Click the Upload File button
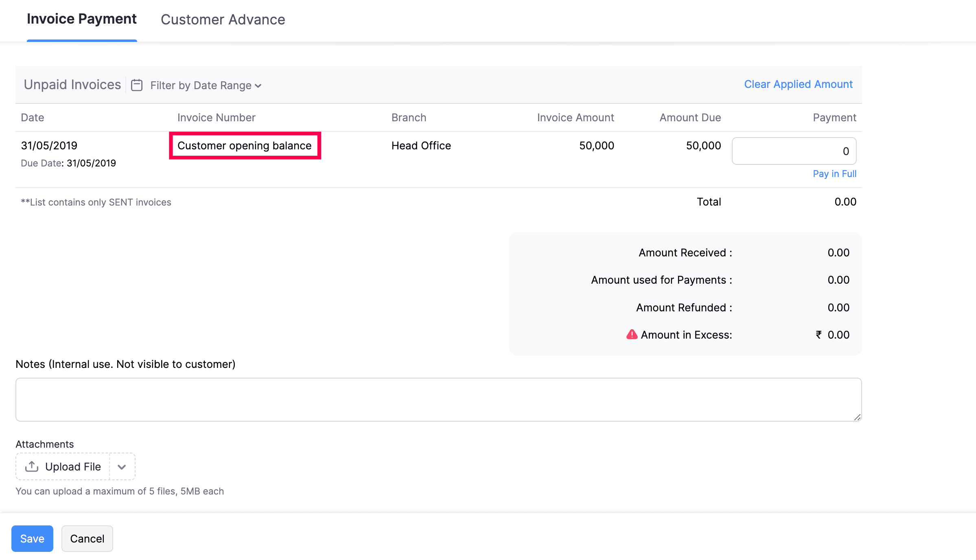Image resolution: width=976 pixels, height=560 pixels. pos(72,467)
